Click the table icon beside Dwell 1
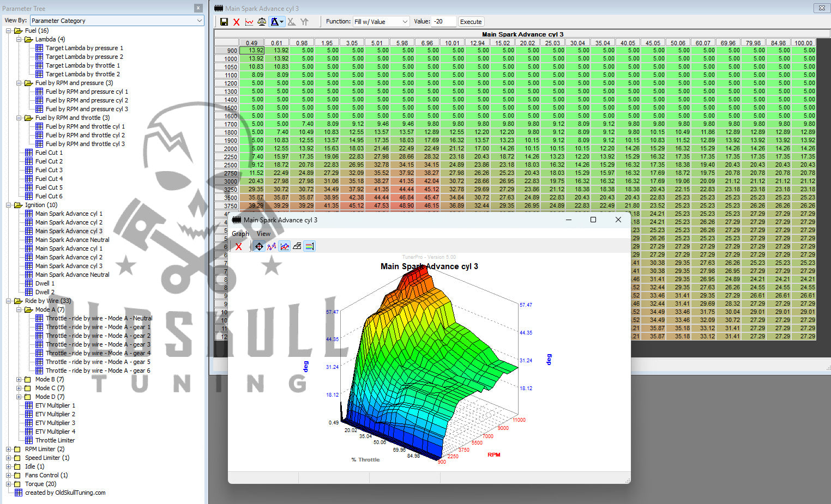The height and width of the screenshot is (504, 831). (x=29, y=283)
